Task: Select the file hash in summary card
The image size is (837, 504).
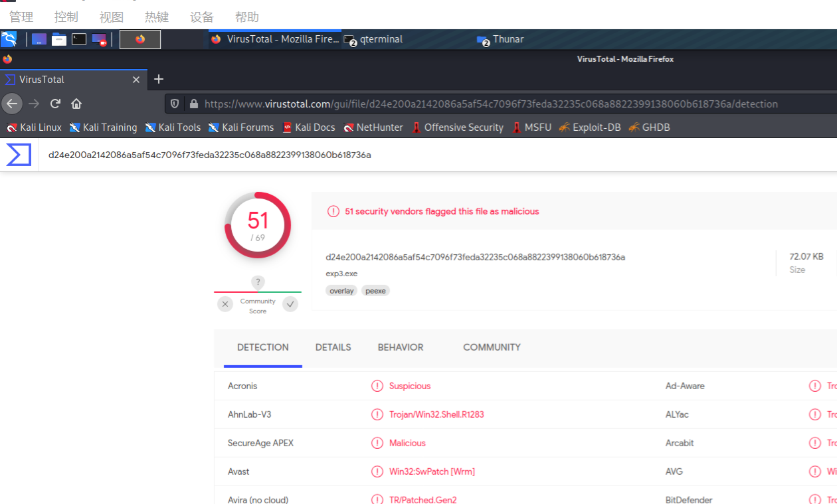Action: (475, 257)
